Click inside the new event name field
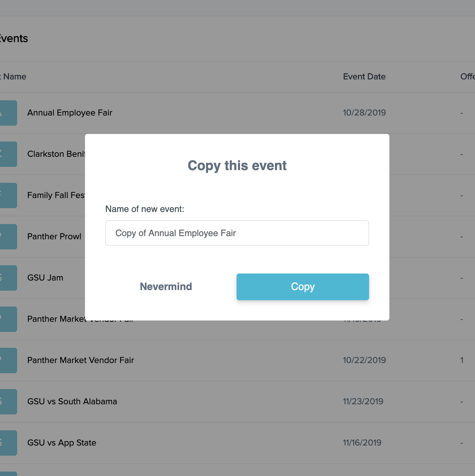The image size is (475, 476). (x=237, y=233)
